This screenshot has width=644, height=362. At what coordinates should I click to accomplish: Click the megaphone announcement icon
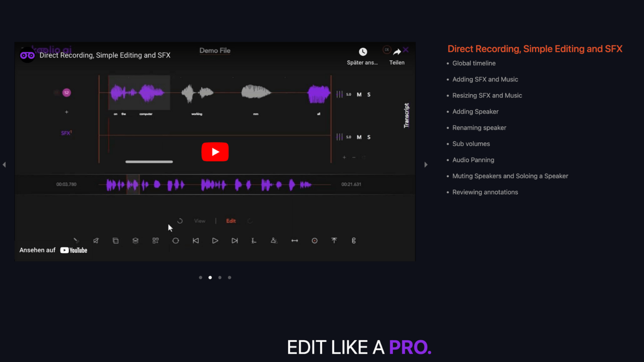pos(96,240)
